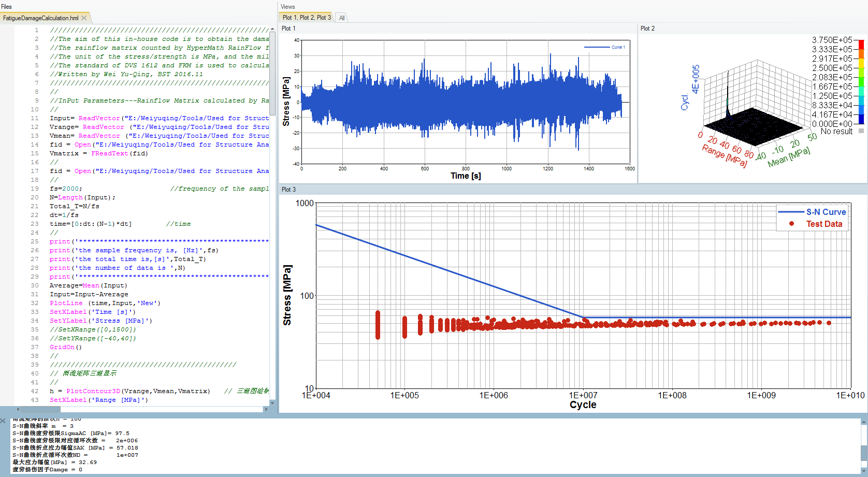The image size is (868, 477).
Task: Click the console scroll-down arrow
Action: tap(864, 471)
